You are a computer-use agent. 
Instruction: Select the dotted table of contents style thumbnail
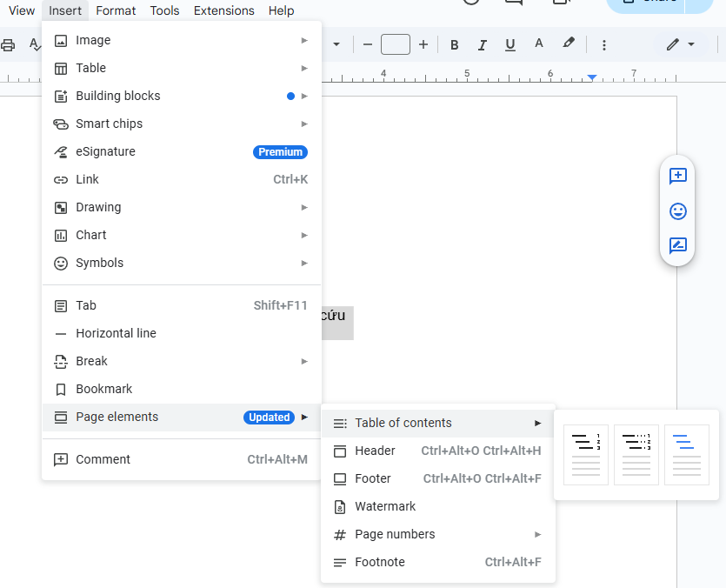click(x=636, y=454)
